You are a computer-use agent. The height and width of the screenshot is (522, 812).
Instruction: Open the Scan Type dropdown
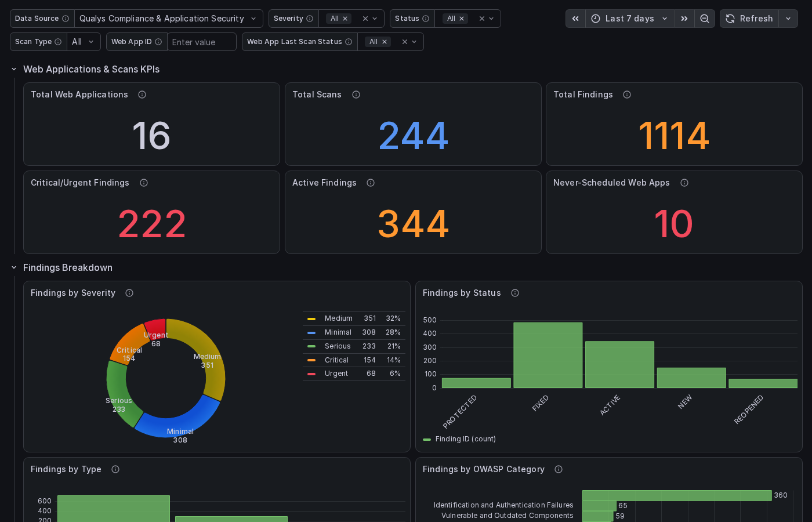point(84,42)
